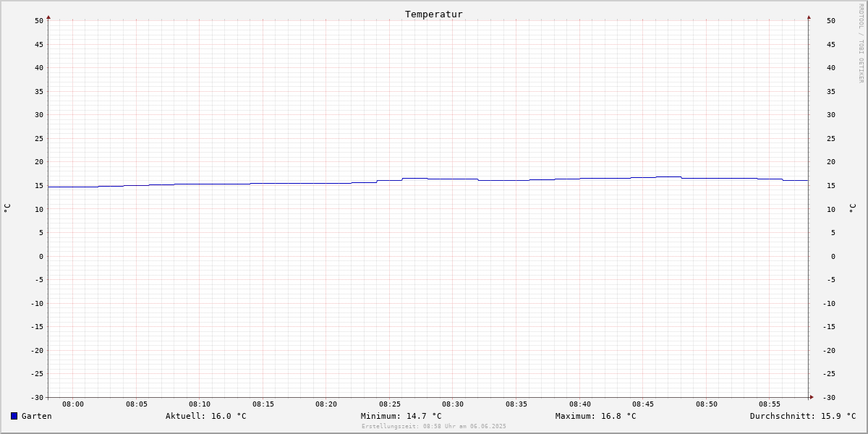The width and height of the screenshot is (868, 434).
Task: Click the 20 label on left axis
Action: coord(39,162)
